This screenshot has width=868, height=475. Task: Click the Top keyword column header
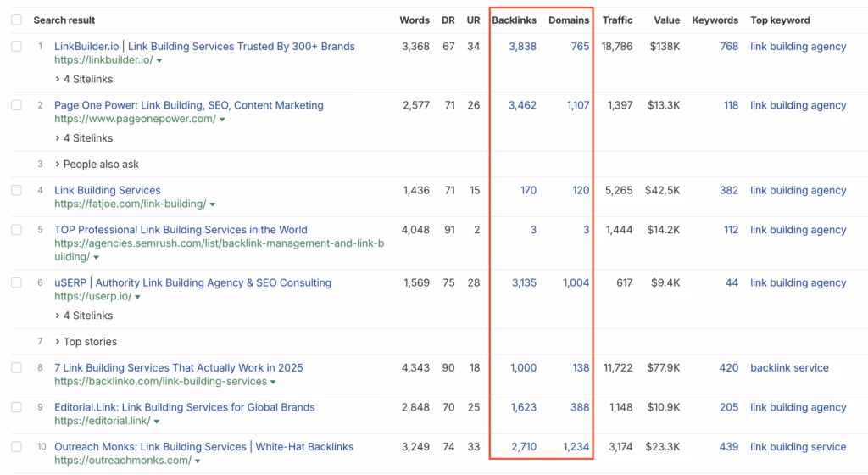[x=780, y=20]
